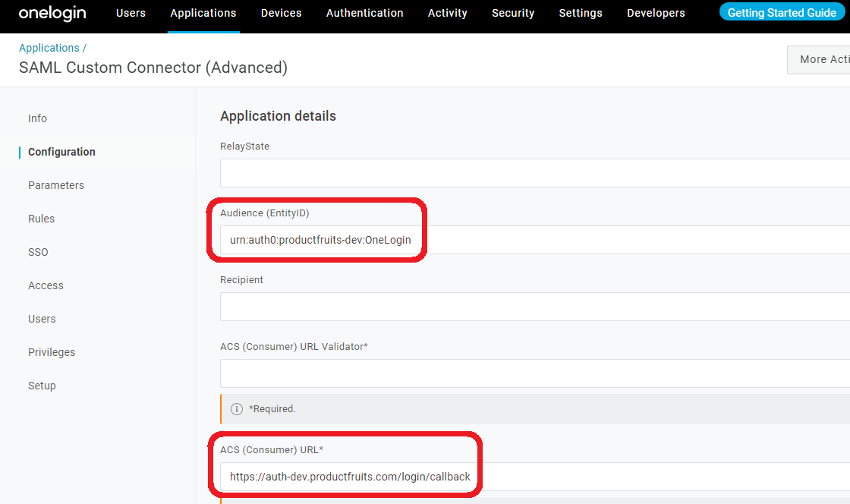Click the Getting Started Guide button
This screenshot has height=504, width=850.
pyautogui.click(x=782, y=12)
